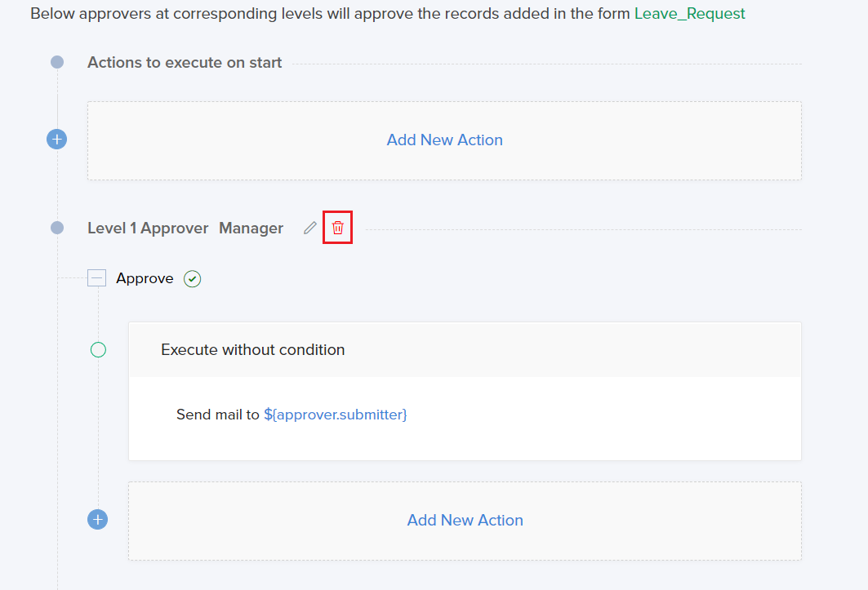Click the Manager approver name
This screenshot has height=590, width=868.
251,228
